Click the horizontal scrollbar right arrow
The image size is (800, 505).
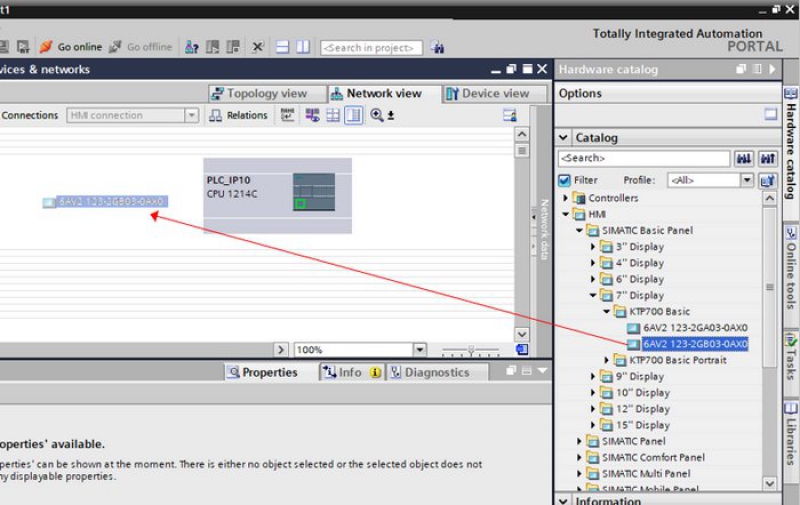tap(281, 349)
